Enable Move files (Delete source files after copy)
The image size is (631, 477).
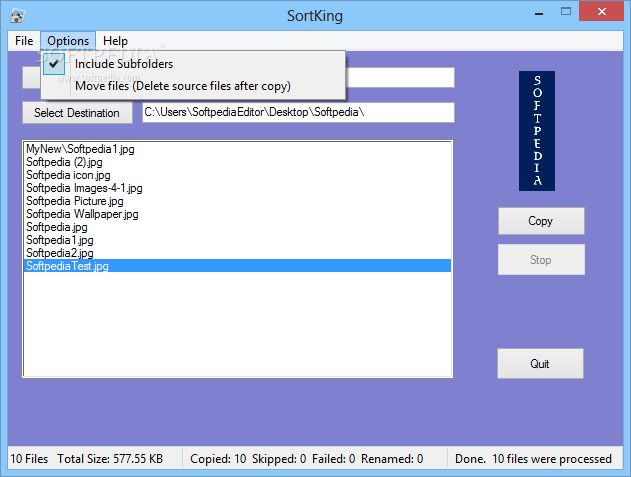click(x=193, y=86)
